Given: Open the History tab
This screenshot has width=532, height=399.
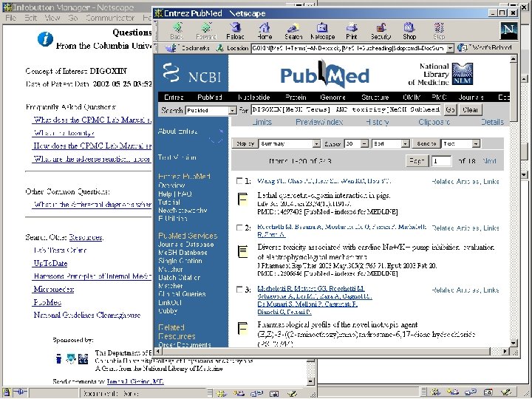Looking at the screenshot, I should point(378,122).
